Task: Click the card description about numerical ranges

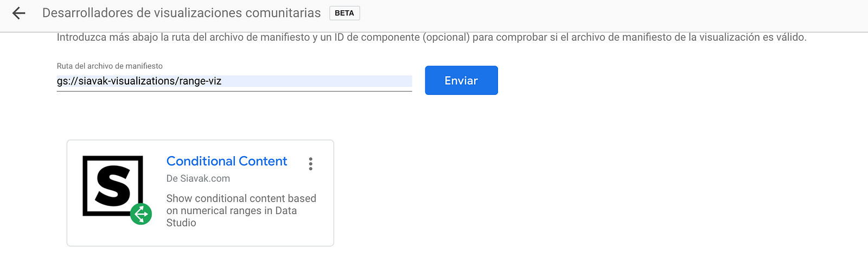Action: (241, 210)
